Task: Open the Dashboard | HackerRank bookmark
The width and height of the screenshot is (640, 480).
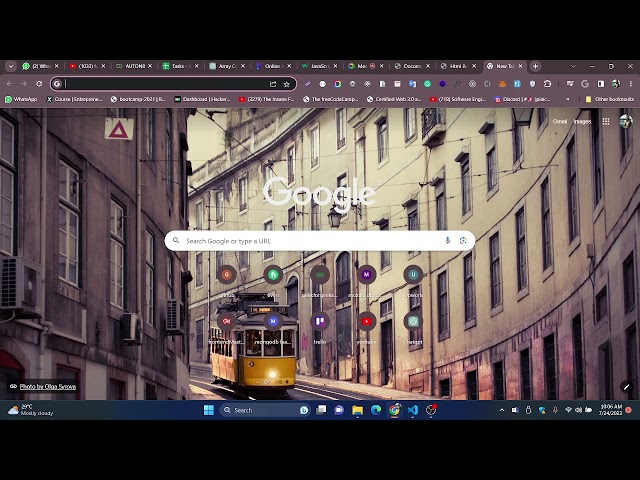Action: 202,99
